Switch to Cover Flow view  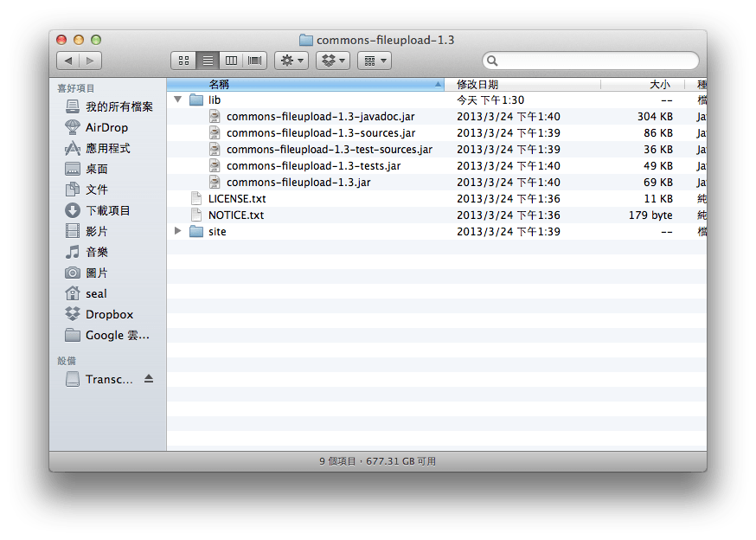pyautogui.click(x=253, y=60)
